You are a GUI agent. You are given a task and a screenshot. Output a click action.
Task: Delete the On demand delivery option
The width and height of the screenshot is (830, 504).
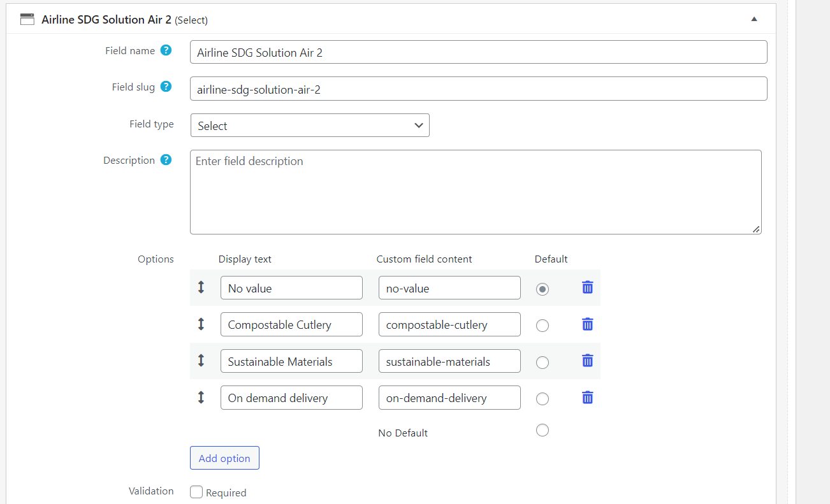click(x=588, y=398)
